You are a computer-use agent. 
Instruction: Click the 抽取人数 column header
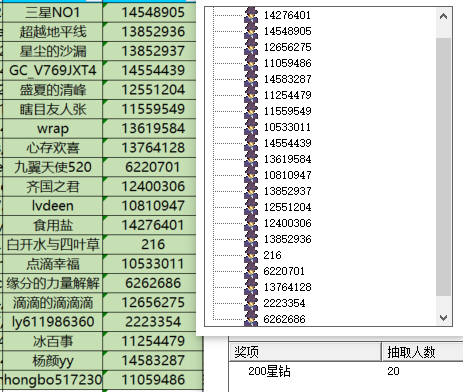click(422, 352)
